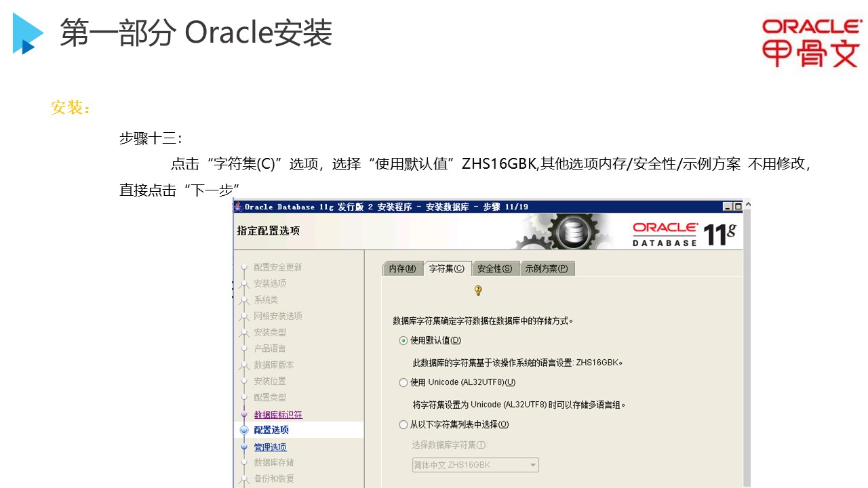868x488 pixels.
Task: Click the ZHS16GBK language setting description
Action: point(518,363)
